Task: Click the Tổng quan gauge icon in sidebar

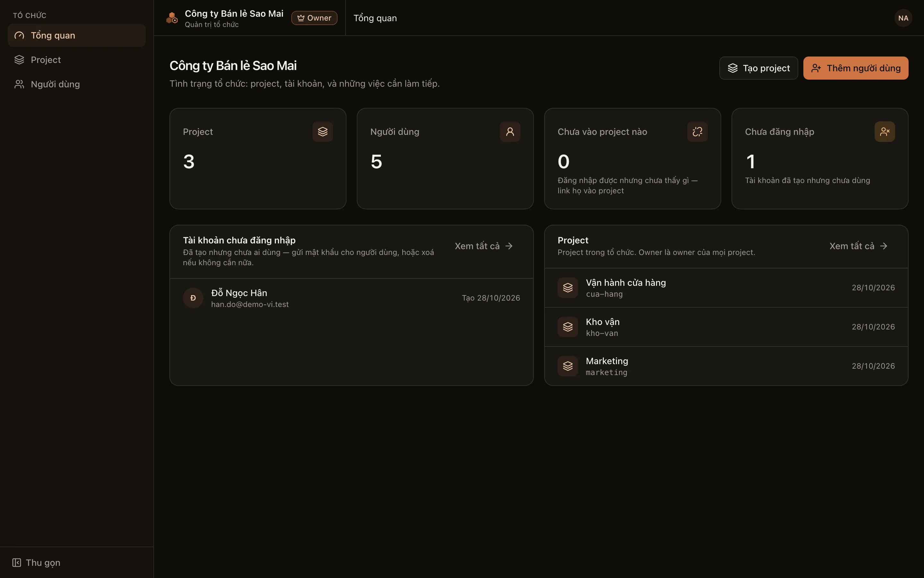Action: pos(19,36)
